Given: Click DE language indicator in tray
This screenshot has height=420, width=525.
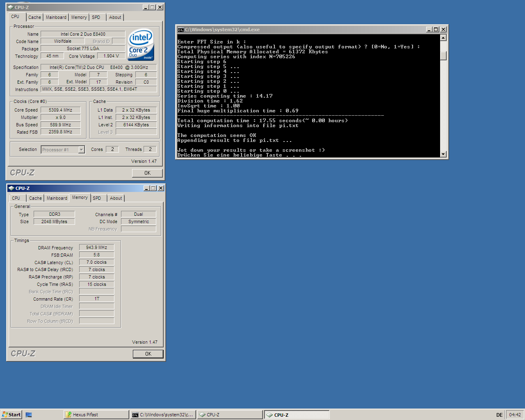Looking at the screenshot, I should [499, 415].
